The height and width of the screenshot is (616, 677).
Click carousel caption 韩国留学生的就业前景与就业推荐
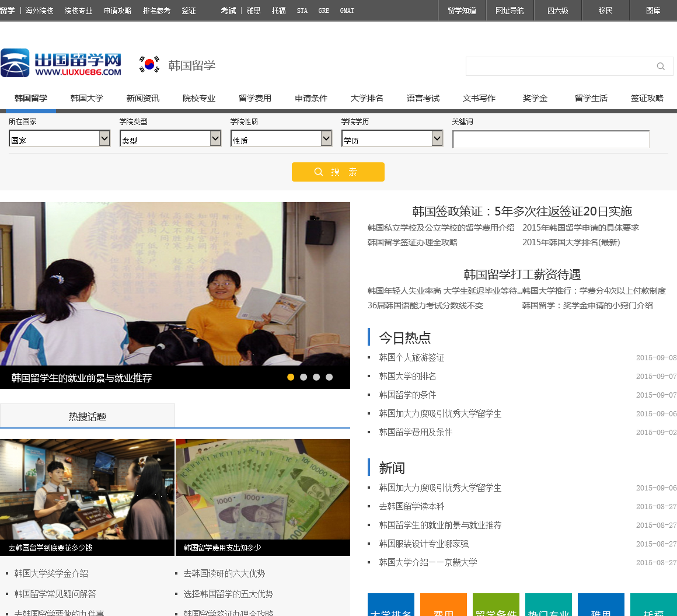[82, 378]
